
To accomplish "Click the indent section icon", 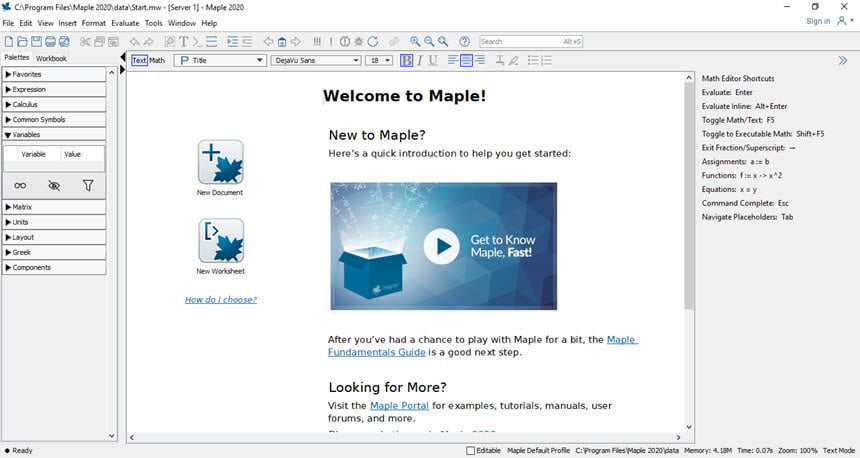I will pyautogui.click(x=233, y=42).
